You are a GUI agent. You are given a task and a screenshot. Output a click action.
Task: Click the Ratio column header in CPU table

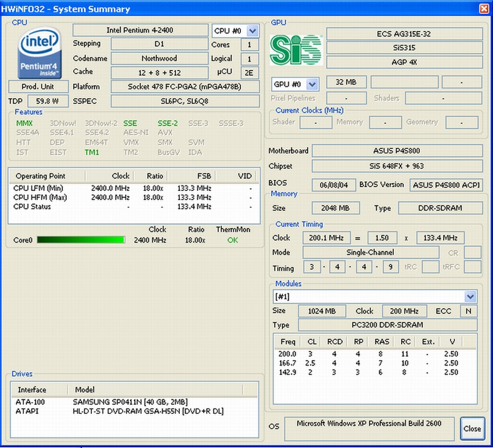(x=151, y=176)
